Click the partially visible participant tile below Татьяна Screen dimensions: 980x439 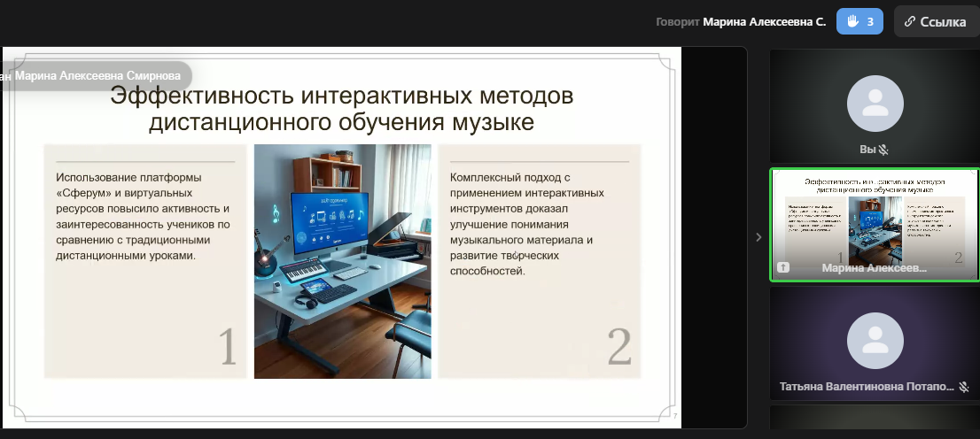[x=874, y=417]
